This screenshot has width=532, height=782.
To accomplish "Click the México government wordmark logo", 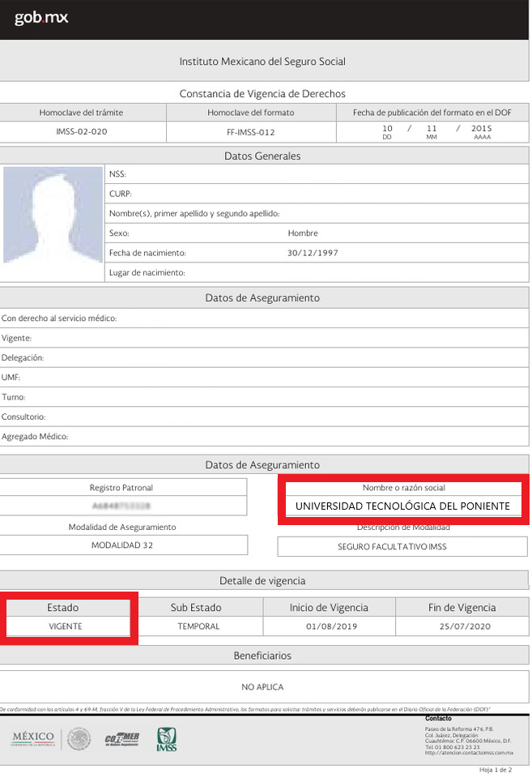I will pyautogui.click(x=32, y=737).
